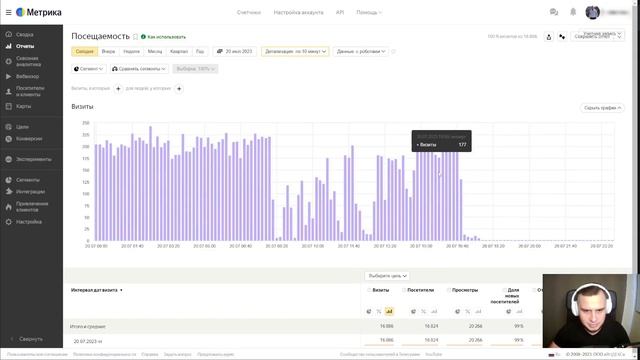This screenshot has height=360, width=640.
Task: Click the info icon after Данные с роботами
Action: [x=393, y=51]
